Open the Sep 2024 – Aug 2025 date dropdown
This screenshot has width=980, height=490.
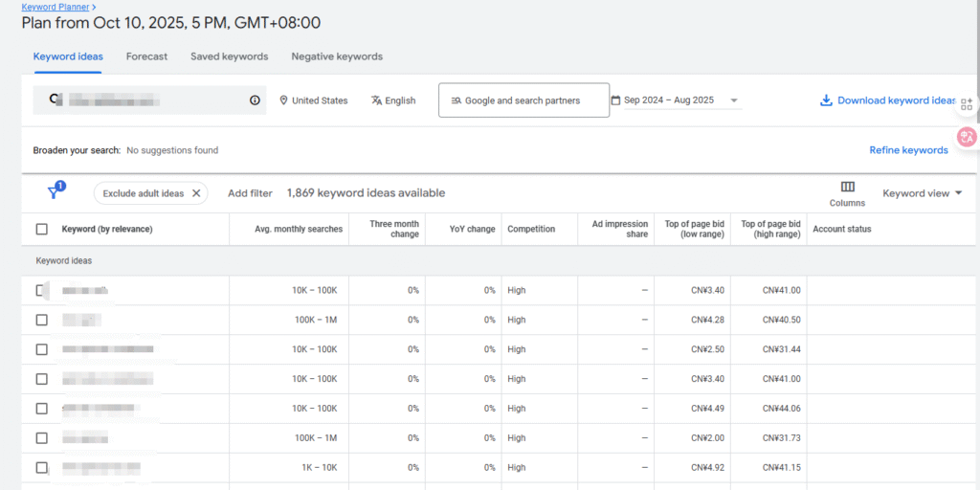point(734,100)
